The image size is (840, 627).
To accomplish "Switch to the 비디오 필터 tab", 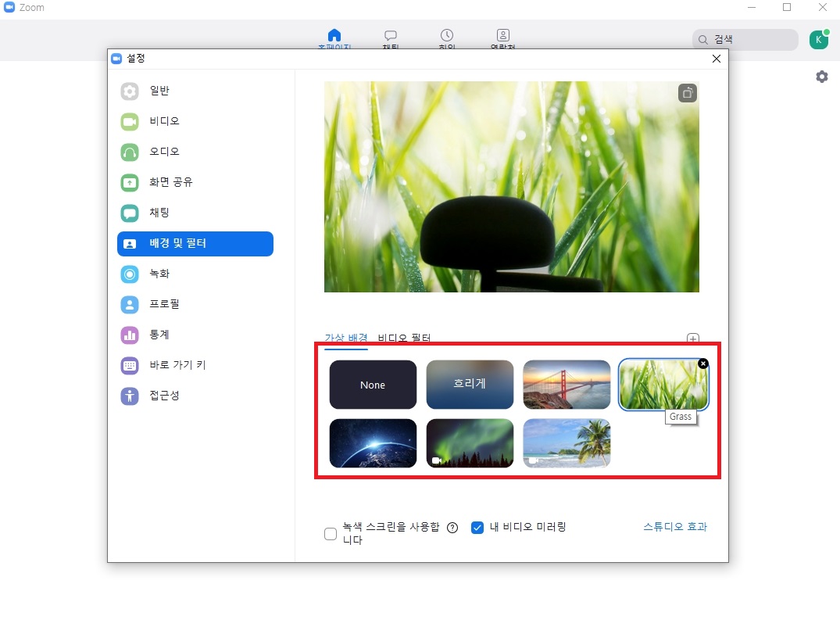I will 404,339.
